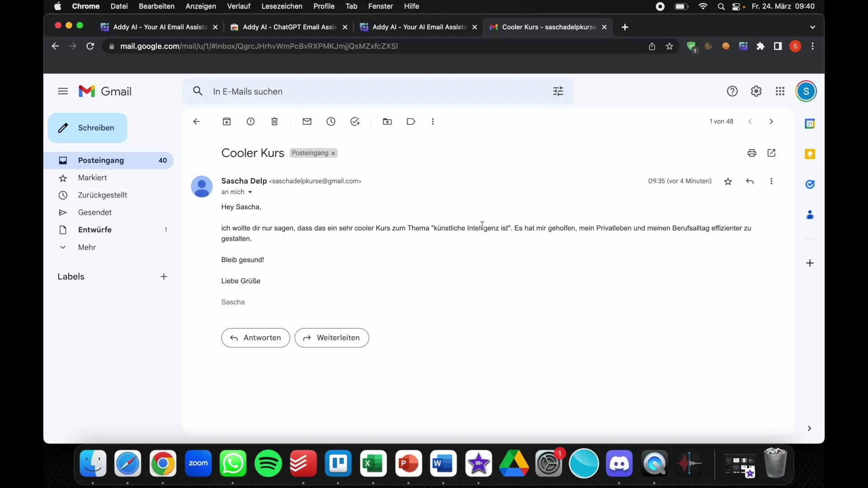Toggle star on this email message
868x488 pixels.
click(x=728, y=181)
